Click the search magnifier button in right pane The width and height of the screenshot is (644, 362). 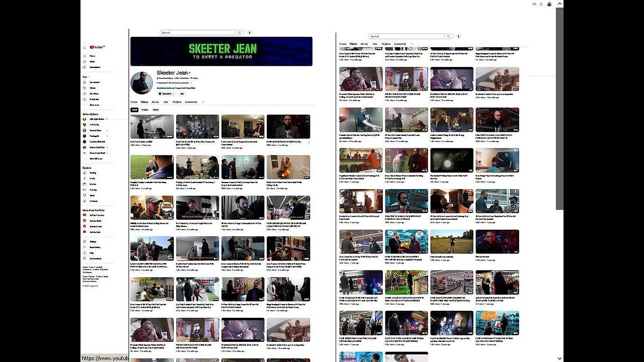[448, 37]
